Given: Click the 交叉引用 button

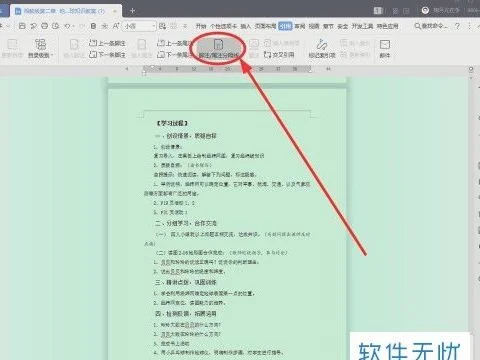Looking at the screenshot, I should 279,54.
